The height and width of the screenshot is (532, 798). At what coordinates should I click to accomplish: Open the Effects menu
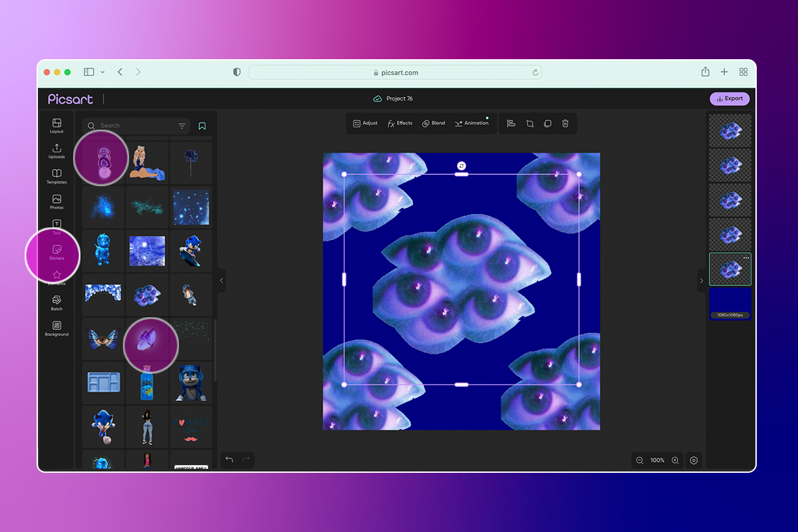click(x=400, y=123)
